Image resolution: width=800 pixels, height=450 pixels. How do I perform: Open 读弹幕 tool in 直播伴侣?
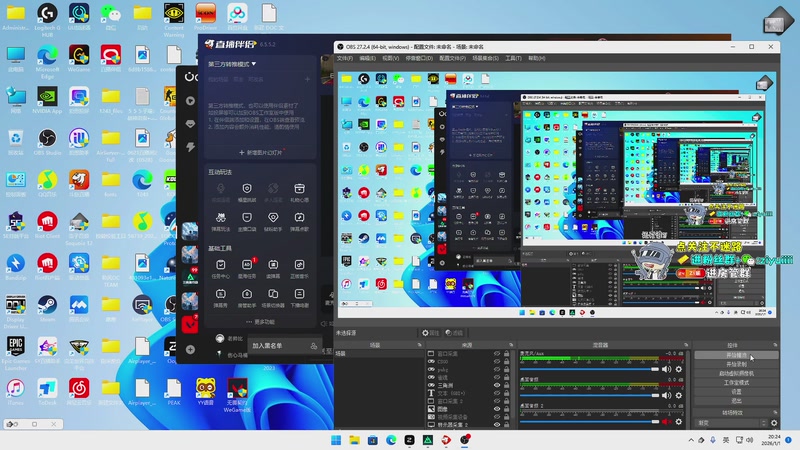tap(273, 269)
